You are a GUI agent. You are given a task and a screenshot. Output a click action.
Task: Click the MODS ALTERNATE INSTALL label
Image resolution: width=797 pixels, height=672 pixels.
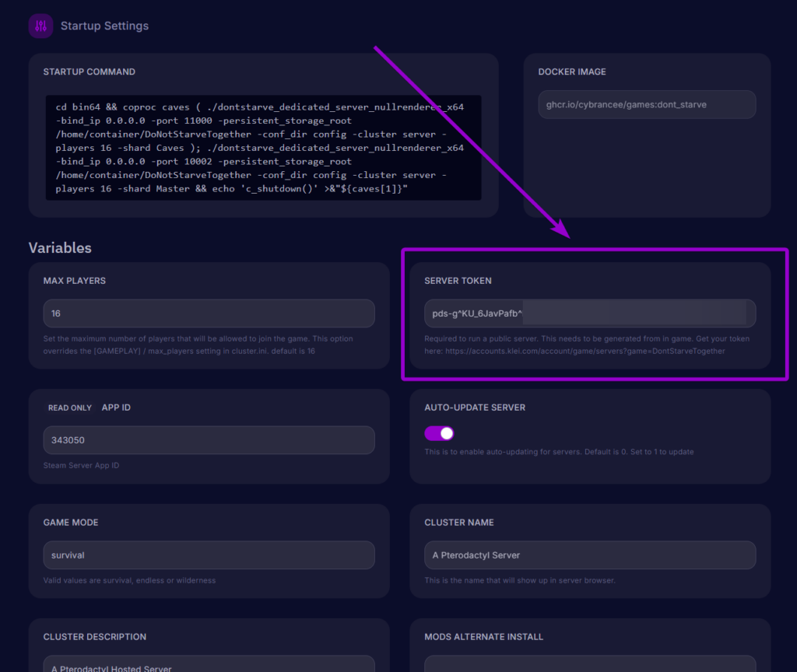(x=484, y=637)
